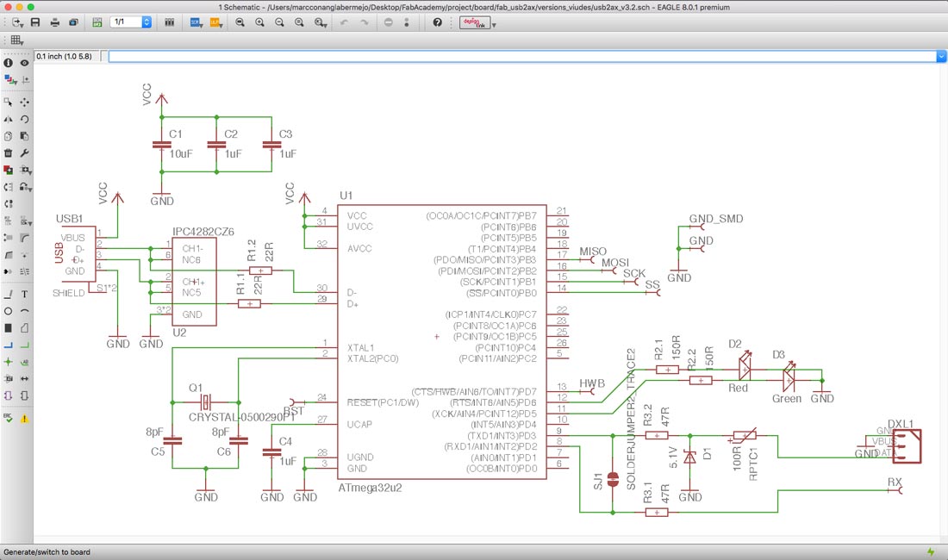This screenshot has width=948, height=560.
Task: Click the Zoom to fit icon
Action: tap(240, 22)
